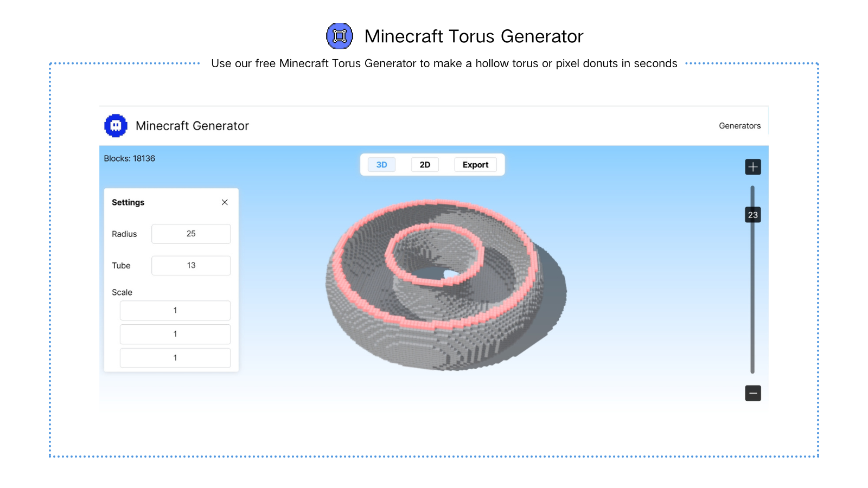Click the plus zoom-in button
This screenshot has width=868, height=488.
tap(753, 167)
